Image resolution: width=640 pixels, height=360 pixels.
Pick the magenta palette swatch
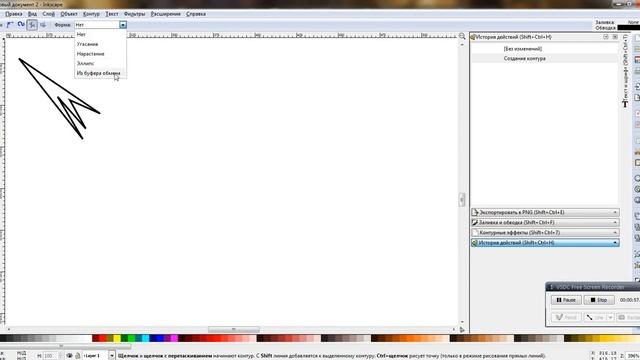(174, 338)
